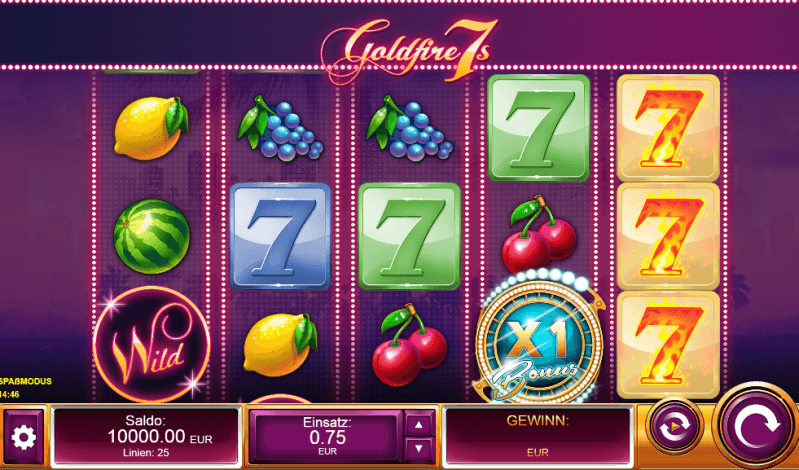The image size is (799, 470).
Task: Click the X1 Bonus symbol
Action: 539,340
